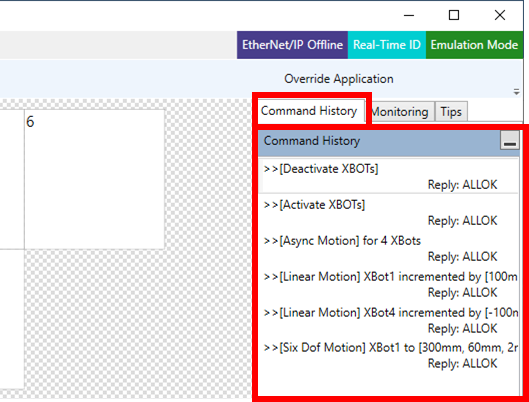Click the Real-Time ID indicator
The image size is (529, 402).
pos(387,45)
